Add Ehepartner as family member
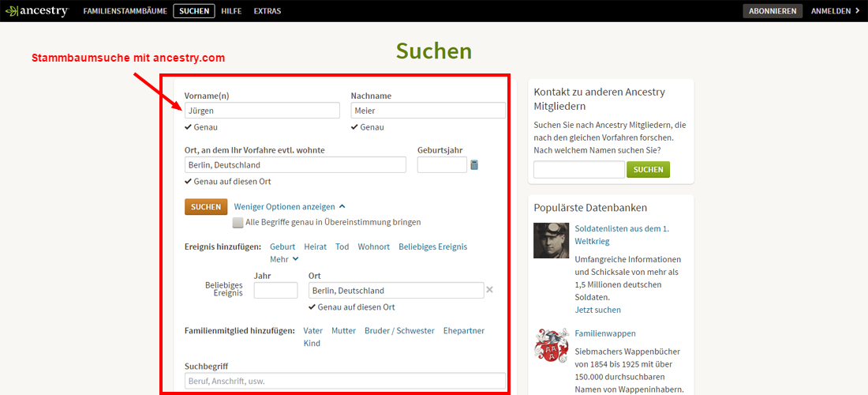This screenshot has height=395, width=868. point(464,331)
